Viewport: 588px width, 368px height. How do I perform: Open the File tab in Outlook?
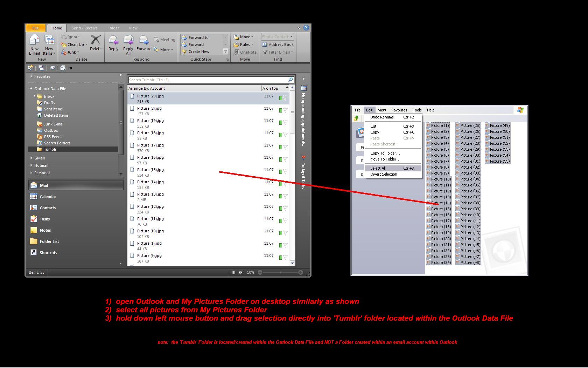point(36,28)
